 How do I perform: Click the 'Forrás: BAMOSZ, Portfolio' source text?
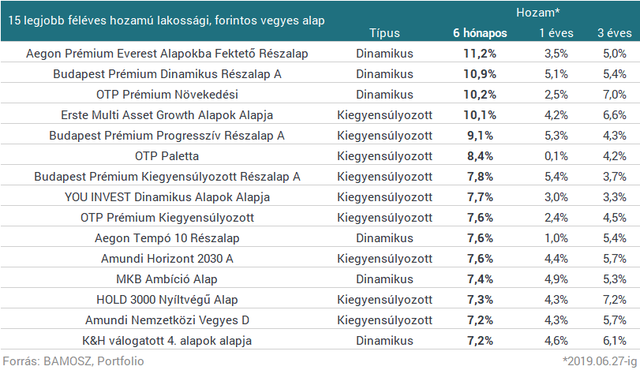73,361
